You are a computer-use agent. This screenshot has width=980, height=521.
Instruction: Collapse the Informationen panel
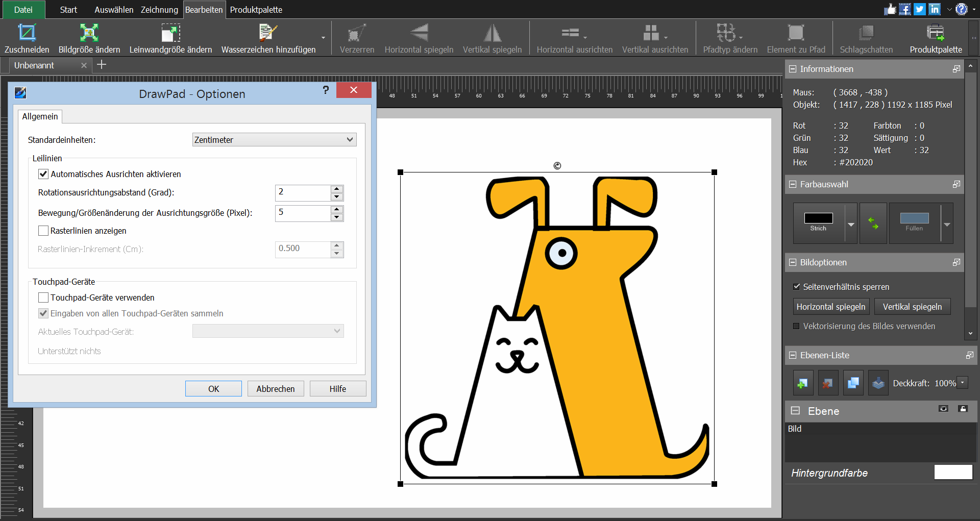pos(793,69)
